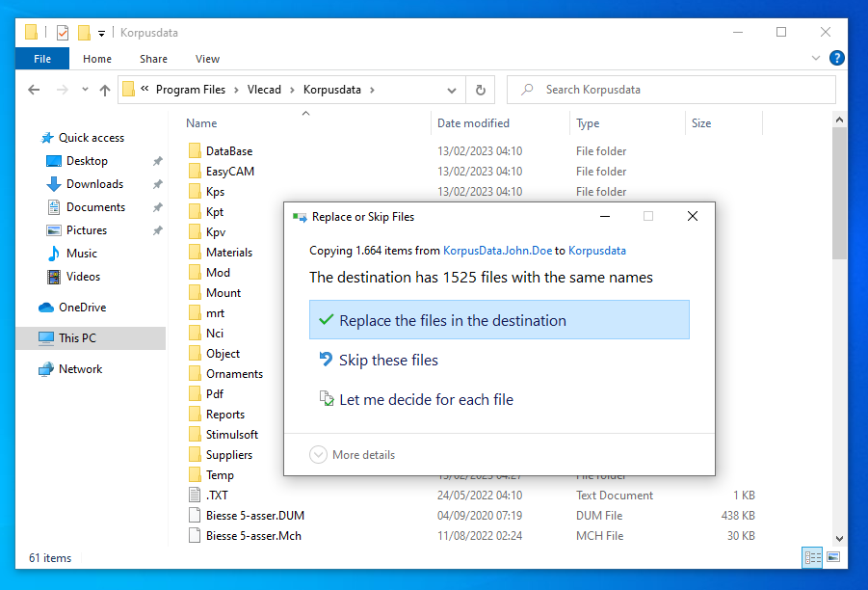Viewport: 868px width, 590px height.
Task: Select the Biesse 5-asser.DUM file
Action: [255, 516]
